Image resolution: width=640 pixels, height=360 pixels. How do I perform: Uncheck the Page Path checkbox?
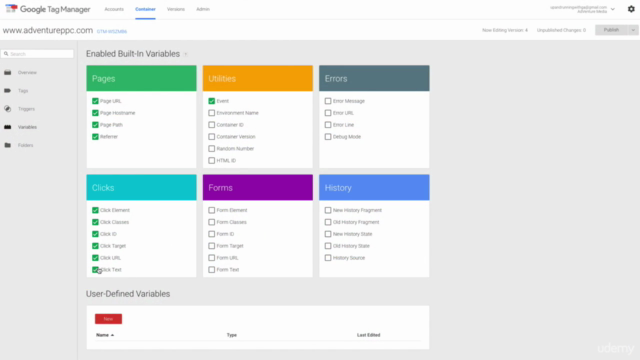tap(95, 124)
